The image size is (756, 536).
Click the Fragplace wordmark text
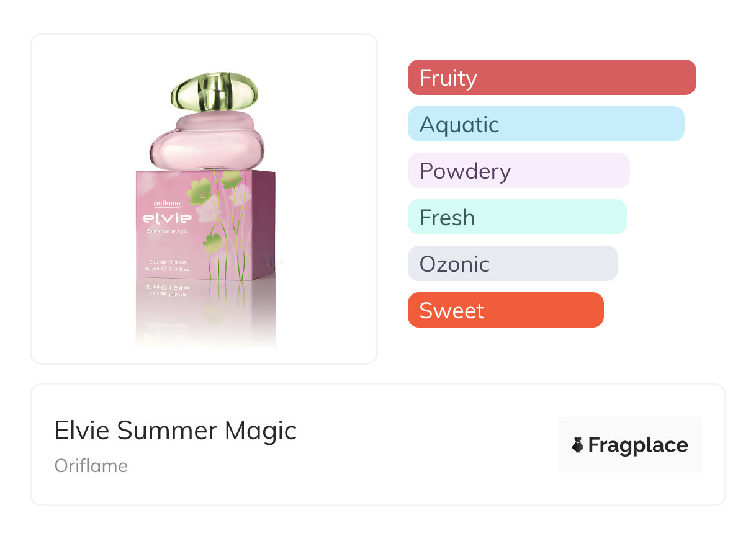[x=638, y=445]
